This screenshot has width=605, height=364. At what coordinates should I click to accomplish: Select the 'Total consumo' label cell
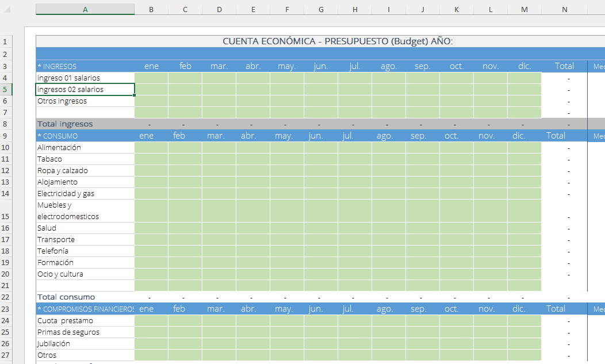(x=85, y=297)
